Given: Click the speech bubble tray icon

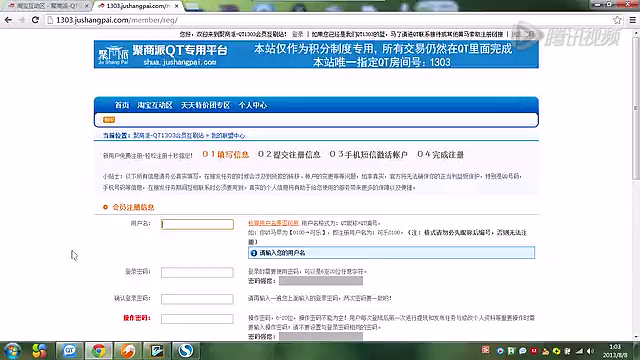Looking at the screenshot, I should click(x=522, y=351).
